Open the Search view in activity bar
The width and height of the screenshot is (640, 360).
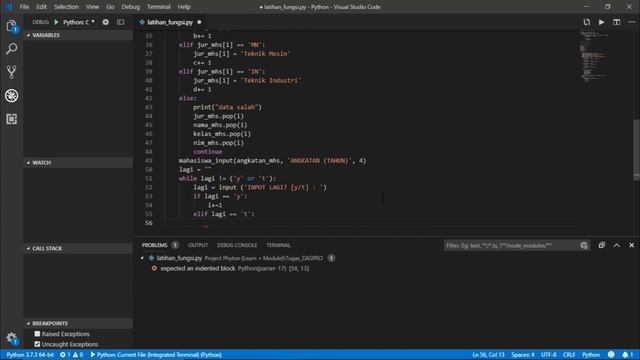point(11,49)
